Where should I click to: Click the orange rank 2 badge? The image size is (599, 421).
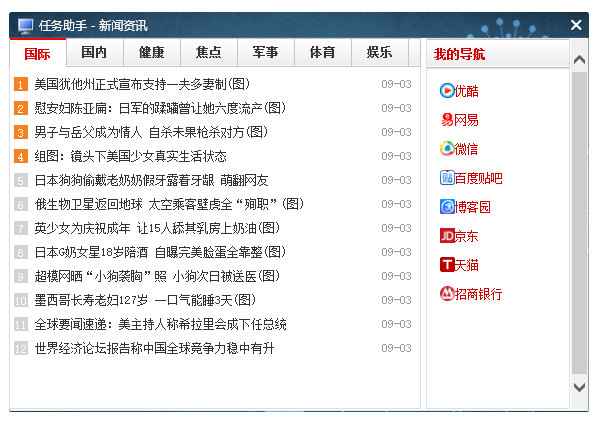point(21,108)
